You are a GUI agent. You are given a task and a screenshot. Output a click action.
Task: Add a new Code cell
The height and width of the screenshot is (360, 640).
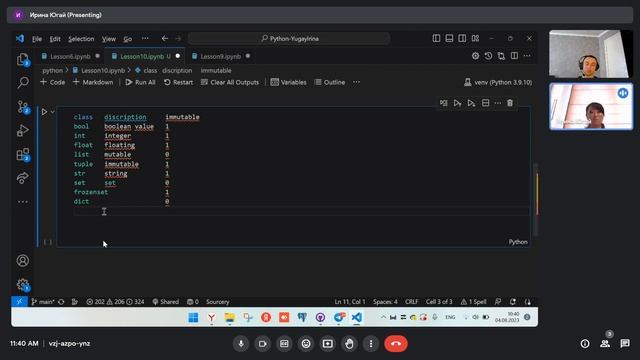(x=53, y=82)
